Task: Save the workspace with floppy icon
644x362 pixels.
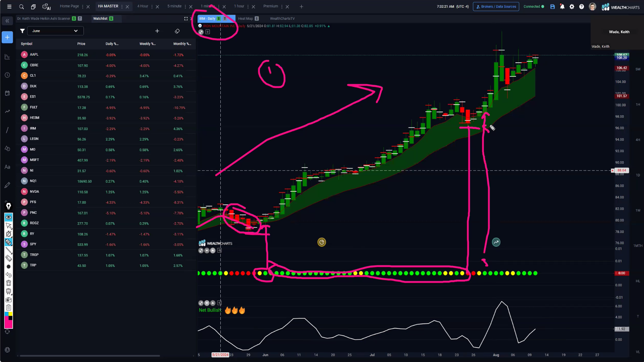Action: [x=552, y=6]
